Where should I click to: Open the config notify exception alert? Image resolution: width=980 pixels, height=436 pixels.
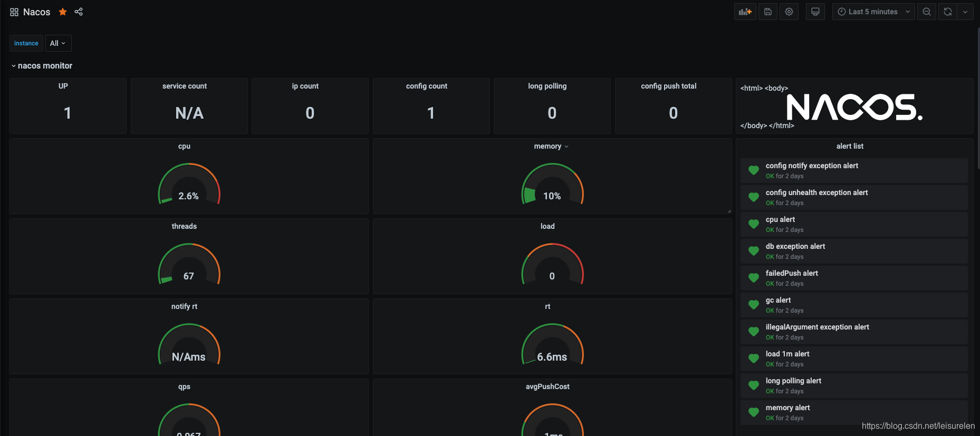click(854, 170)
